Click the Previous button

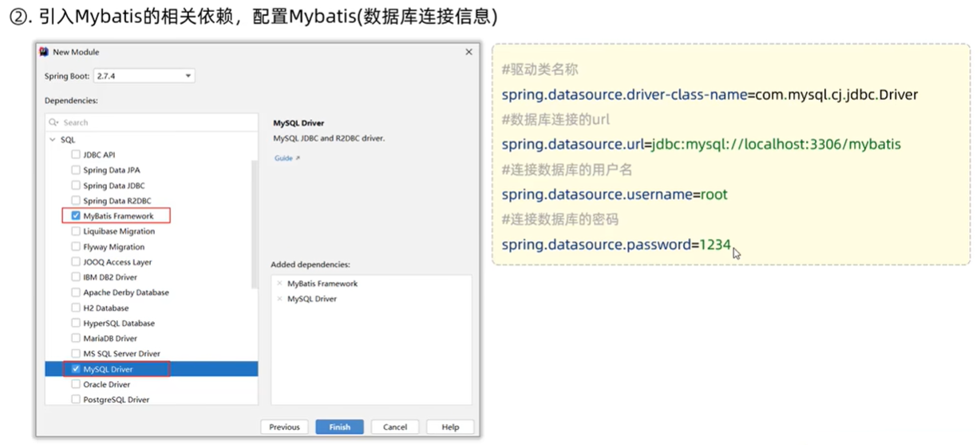[x=284, y=427]
